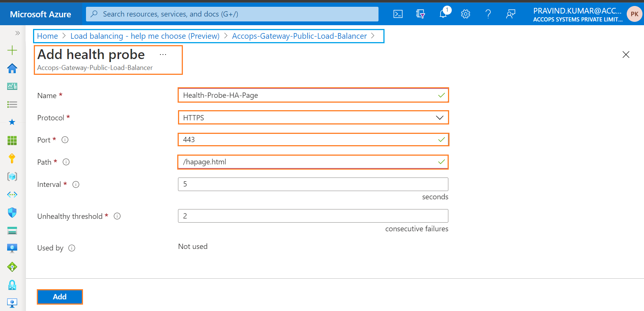Click the Microsoft Azure logo text
This screenshot has width=644, height=311.
(x=41, y=14)
